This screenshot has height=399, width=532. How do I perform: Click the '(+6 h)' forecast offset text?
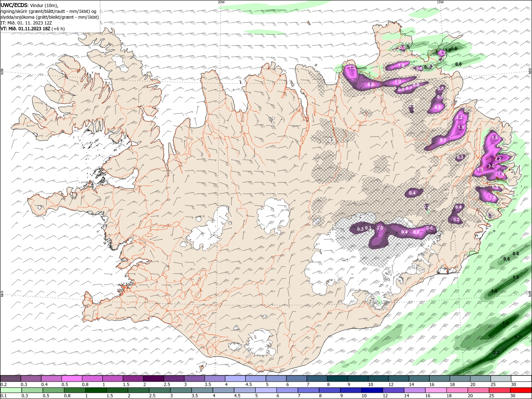click(x=59, y=29)
